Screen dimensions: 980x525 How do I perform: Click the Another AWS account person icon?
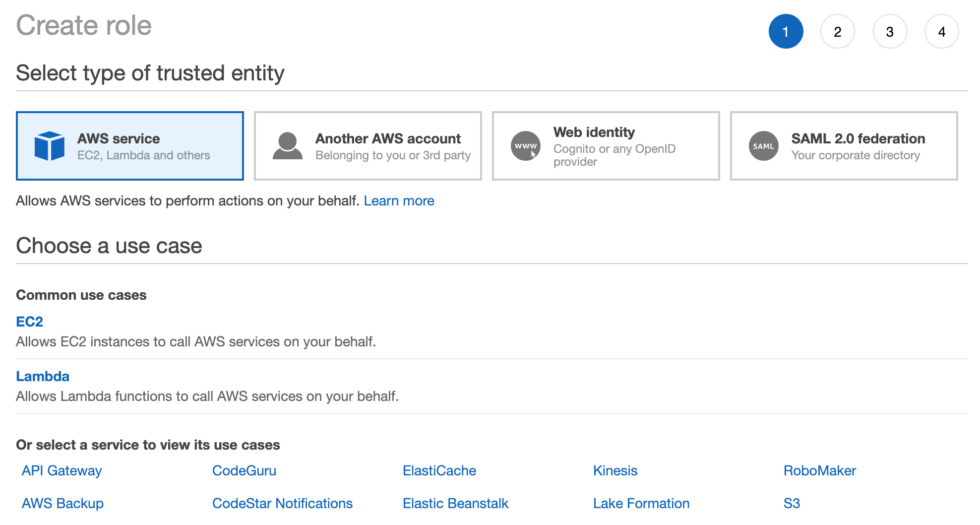point(288,146)
